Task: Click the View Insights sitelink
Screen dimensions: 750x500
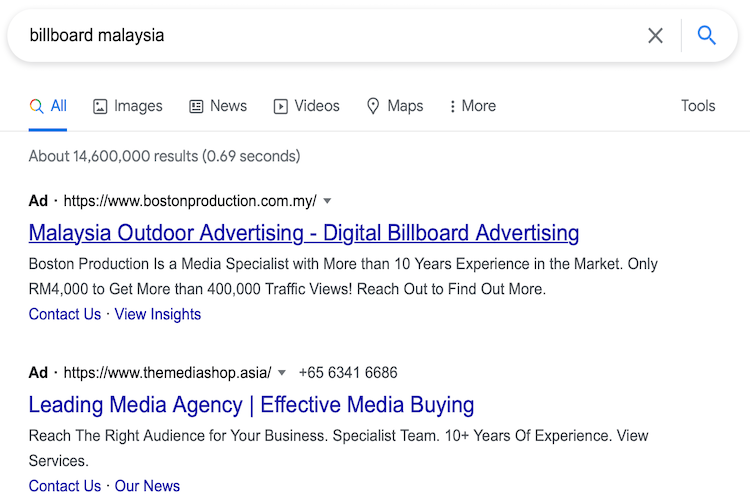Action: 158,314
